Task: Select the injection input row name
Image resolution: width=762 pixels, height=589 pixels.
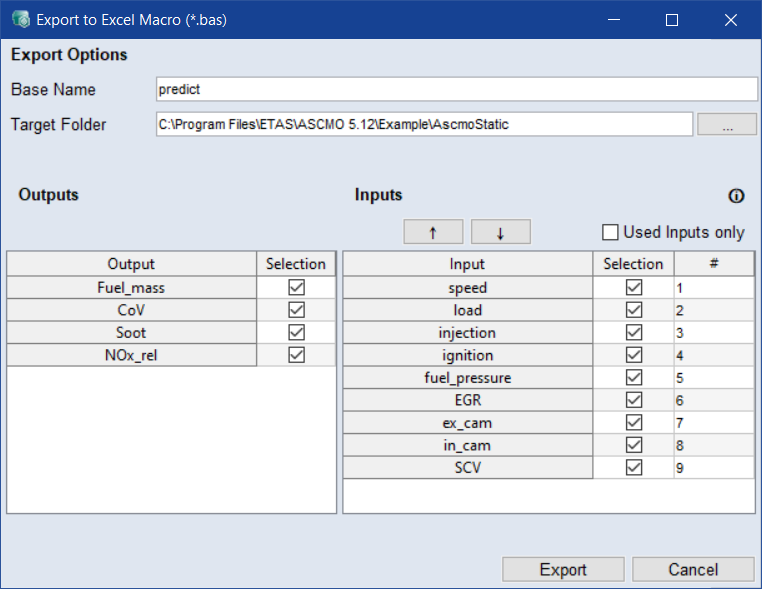Action: point(467,333)
